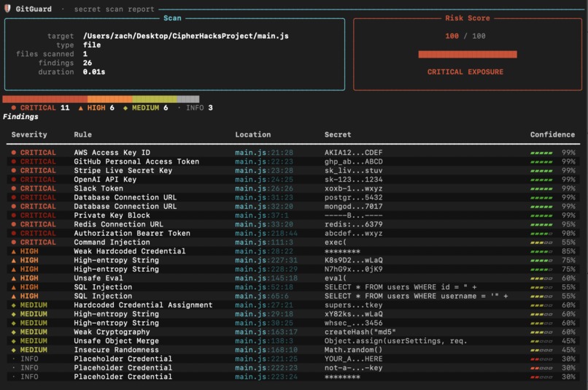This screenshot has width=588, height=390.
Task: Click the diamond icon on the Insecure Randomness row
Action: (14, 351)
